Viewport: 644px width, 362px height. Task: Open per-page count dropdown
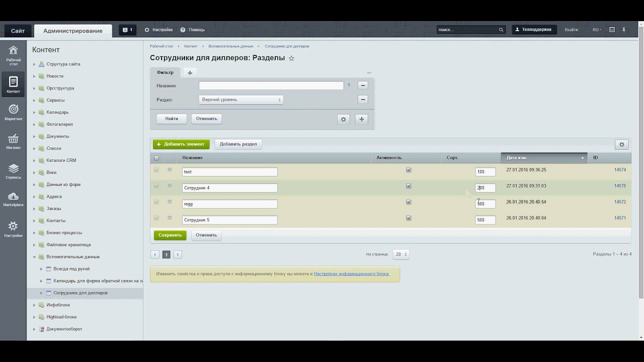coord(401,254)
